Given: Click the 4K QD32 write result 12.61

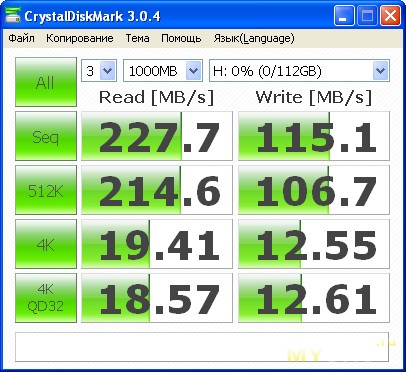Looking at the screenshot, I should tap(314, 298).
